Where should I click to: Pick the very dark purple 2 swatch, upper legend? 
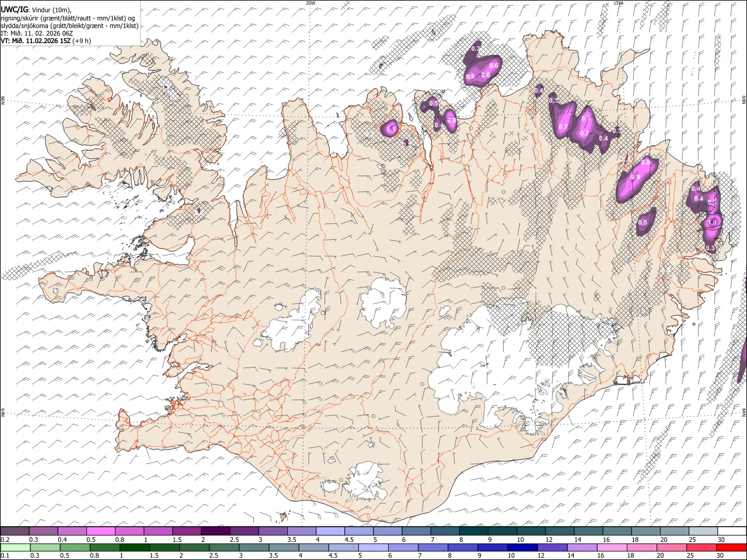(216, 531)
